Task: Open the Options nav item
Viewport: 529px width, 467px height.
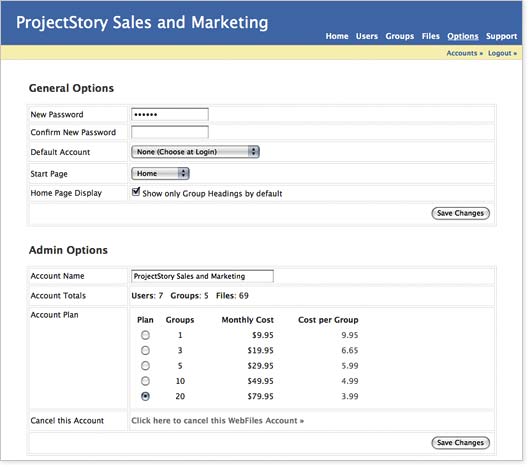Action: click(463, 36)
